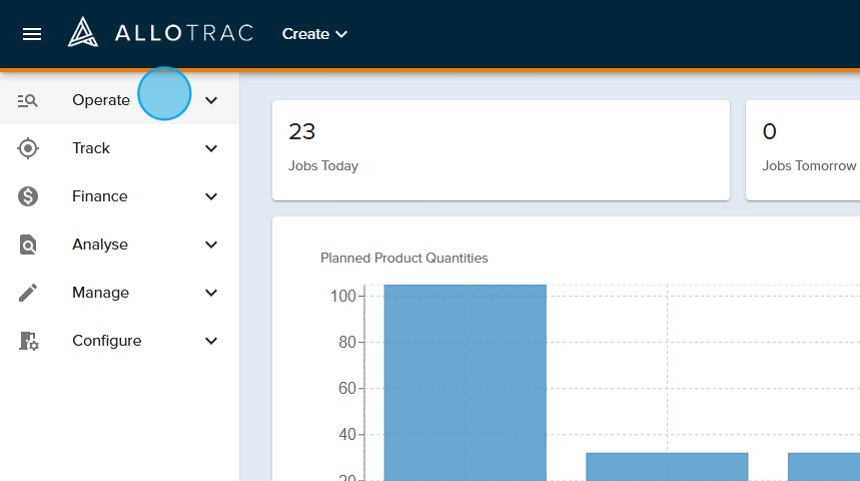860x481 pixels.
Task: Click the Operate search-list icon
Action: click(28, 100)
